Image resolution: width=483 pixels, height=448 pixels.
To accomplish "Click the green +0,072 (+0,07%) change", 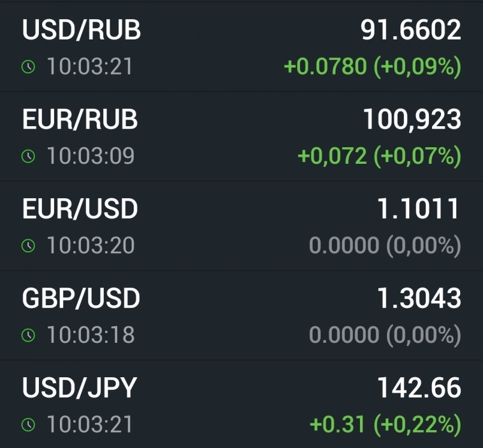I will 379,156.
